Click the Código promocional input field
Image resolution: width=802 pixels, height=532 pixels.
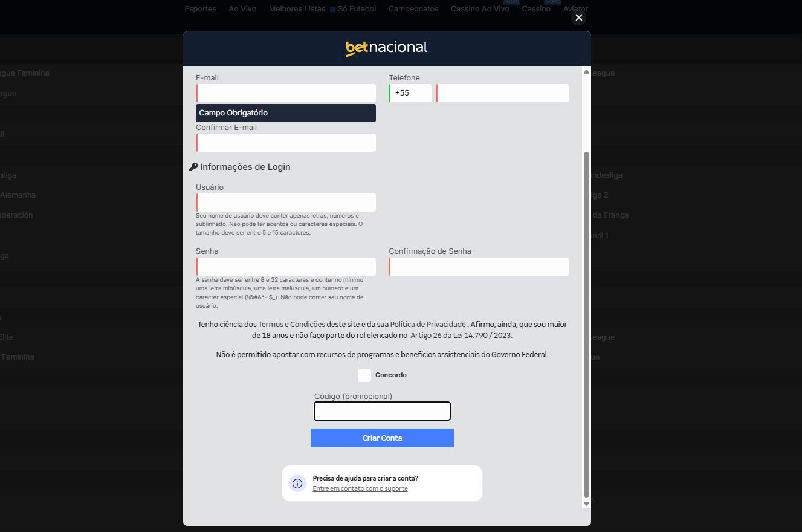click(x=382, y=411)
